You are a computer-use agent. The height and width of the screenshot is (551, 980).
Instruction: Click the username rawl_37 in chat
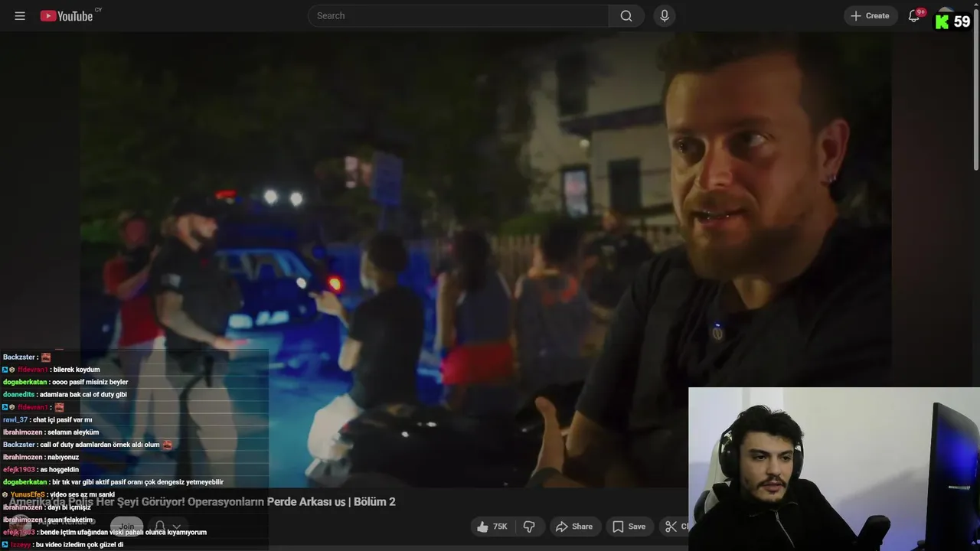click(15, 420)
